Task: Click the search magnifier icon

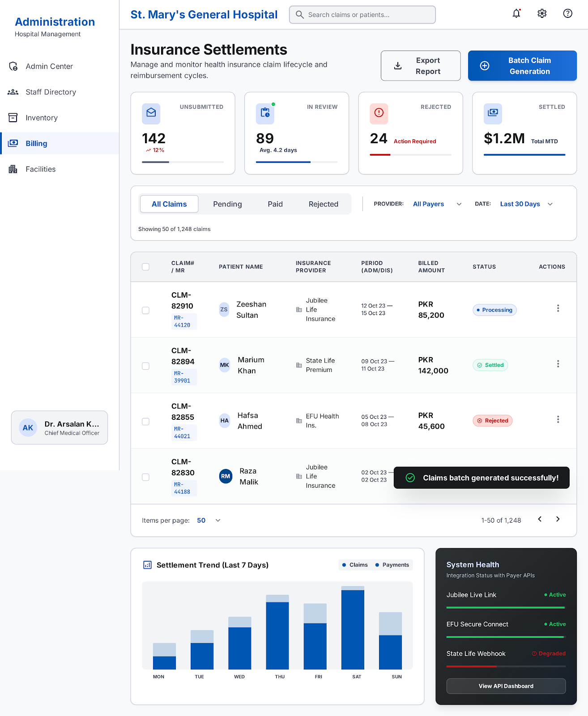Action: click(299, 15)
